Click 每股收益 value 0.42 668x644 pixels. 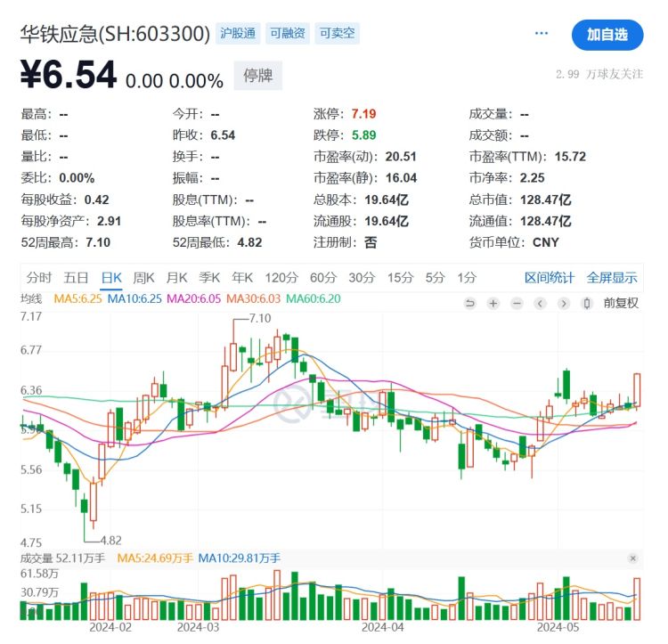pyautogui.click(x=97, y=200)
